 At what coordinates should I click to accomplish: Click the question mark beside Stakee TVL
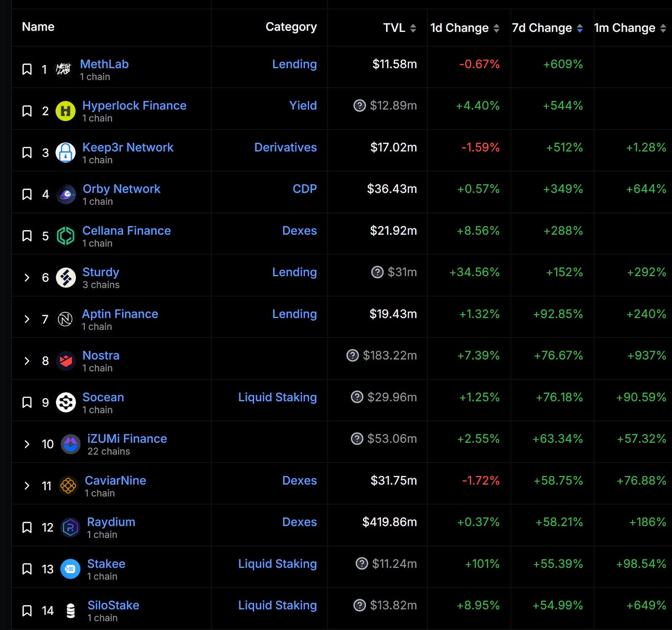point(362,564)
